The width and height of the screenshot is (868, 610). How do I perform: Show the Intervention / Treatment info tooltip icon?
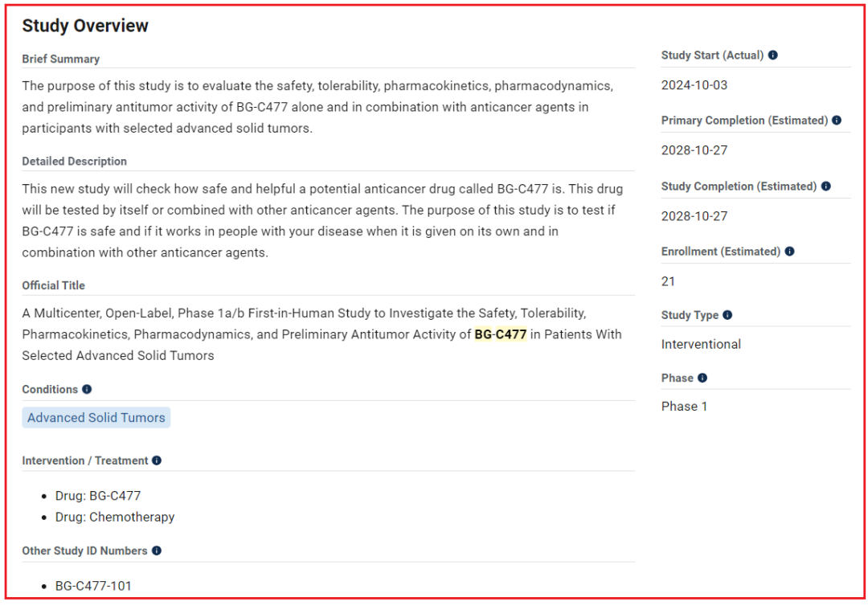point(157,461)
